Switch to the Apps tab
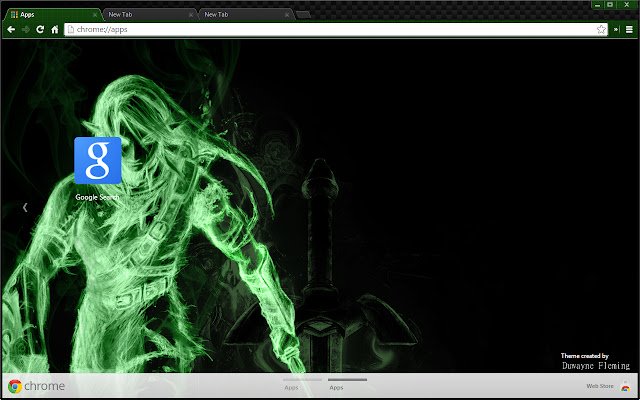The height and width of the screenshot is (400, 640). click(51, 15)
